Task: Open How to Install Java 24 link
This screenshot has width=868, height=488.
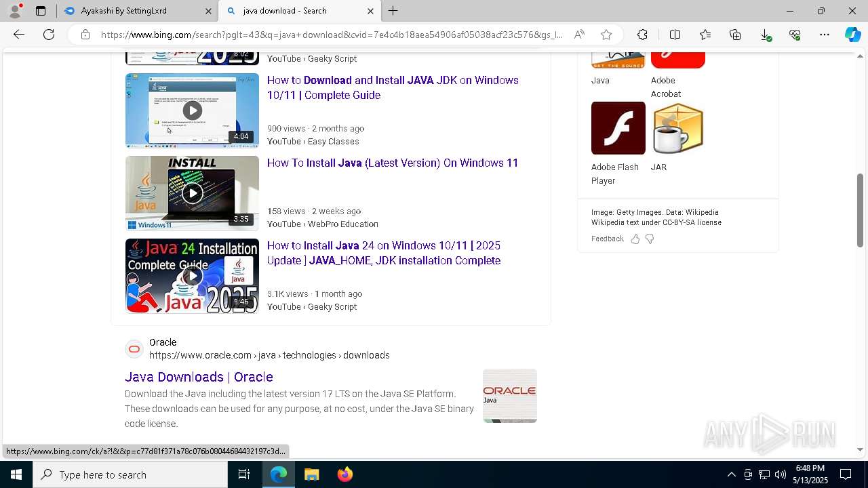Action: [x=384, y=253]
